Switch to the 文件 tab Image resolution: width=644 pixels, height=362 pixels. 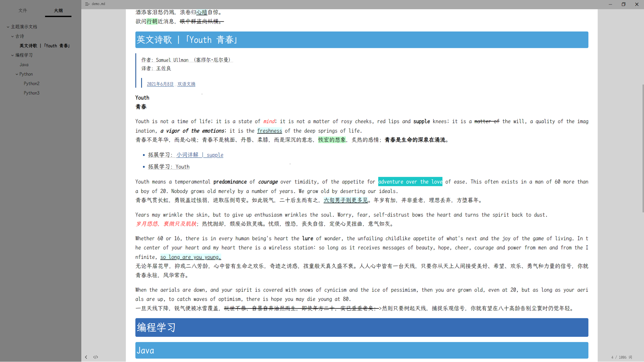tap(23, 11)
